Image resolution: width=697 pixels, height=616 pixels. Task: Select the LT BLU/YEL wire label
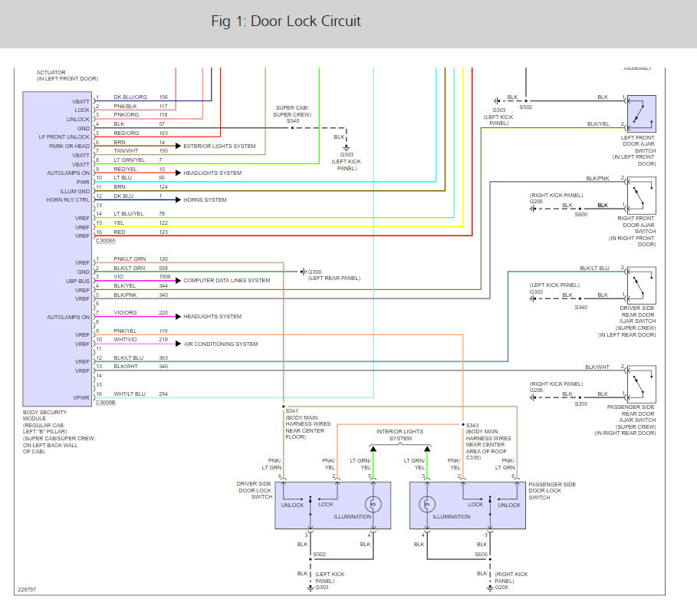click(x=129, y=213)
